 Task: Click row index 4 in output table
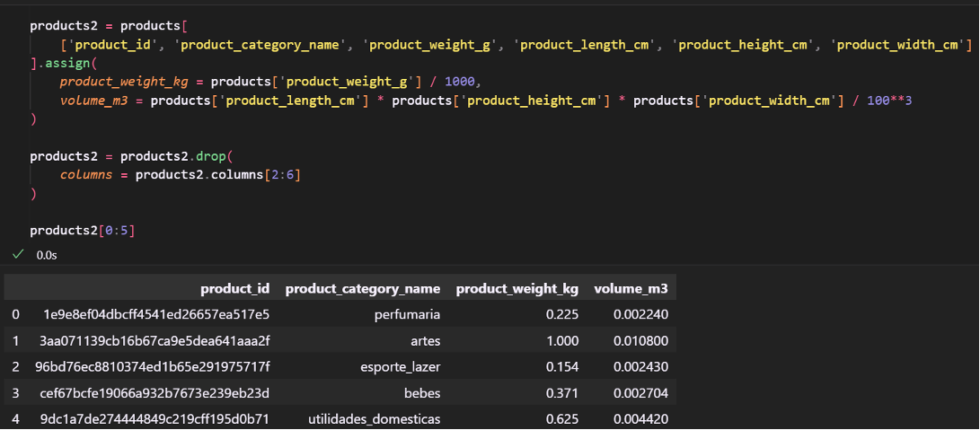(15, 418)
